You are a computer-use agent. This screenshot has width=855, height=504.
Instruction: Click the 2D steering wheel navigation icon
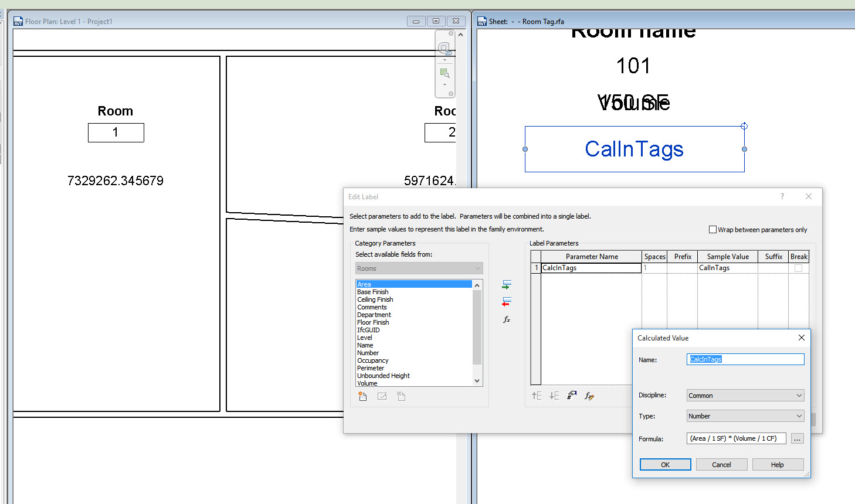coord(445,48)
